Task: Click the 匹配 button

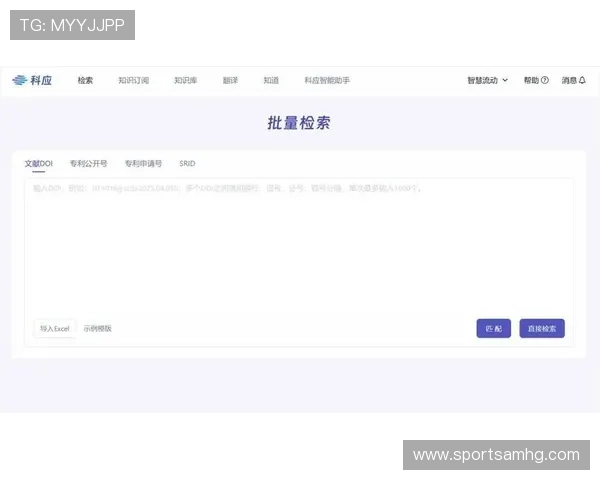Action: [x=493, y=328]
